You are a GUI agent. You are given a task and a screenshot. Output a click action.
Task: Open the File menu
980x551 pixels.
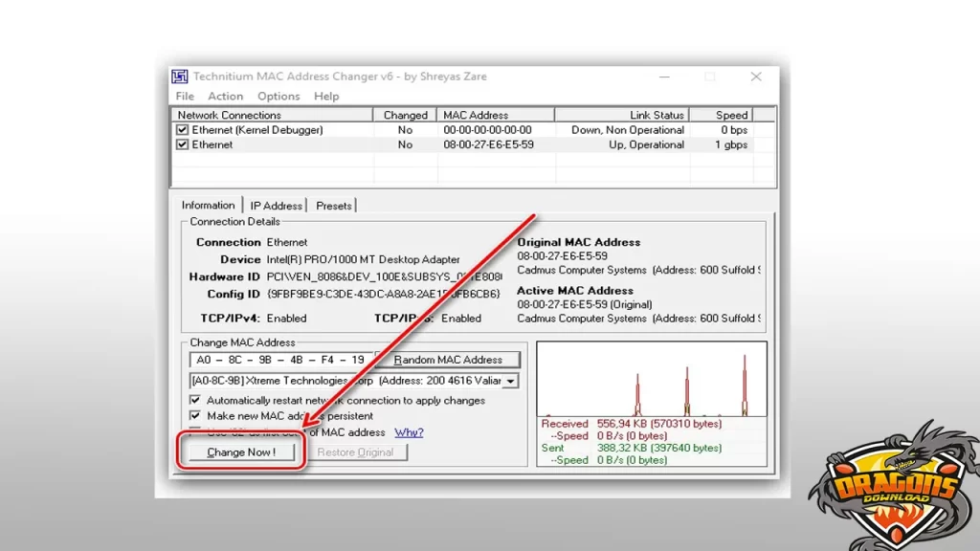[184, 96]
